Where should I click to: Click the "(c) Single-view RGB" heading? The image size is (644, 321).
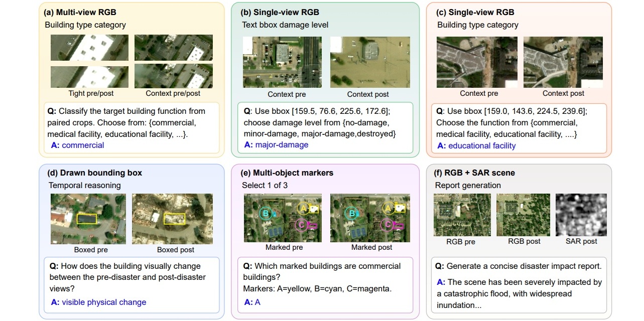pyautogui.click(x=476, y=12)
